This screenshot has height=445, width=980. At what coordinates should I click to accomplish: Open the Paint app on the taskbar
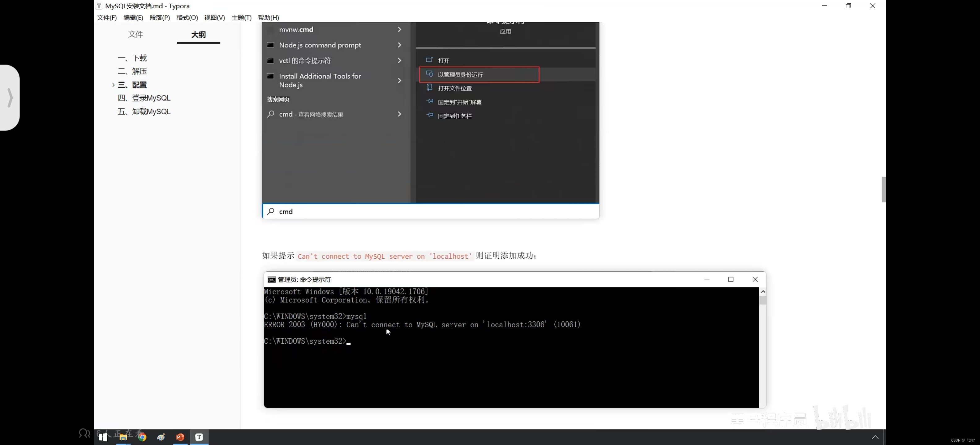pos(161,437)
